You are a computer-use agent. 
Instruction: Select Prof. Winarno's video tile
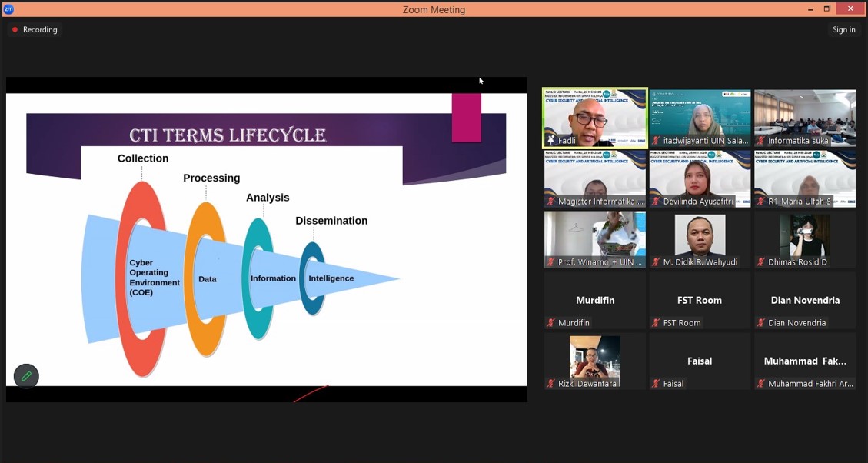tap(595, 237)
